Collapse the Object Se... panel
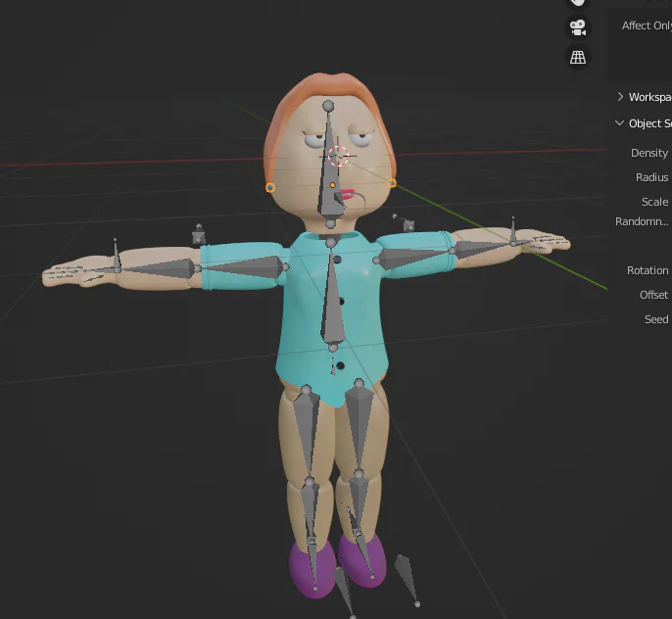The width and height of the screenshot is (672, 619). click(x=619, y=123)
